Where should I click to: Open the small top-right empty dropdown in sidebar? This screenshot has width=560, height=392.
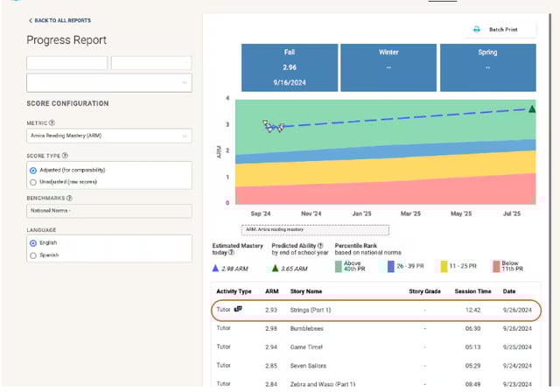151,63
